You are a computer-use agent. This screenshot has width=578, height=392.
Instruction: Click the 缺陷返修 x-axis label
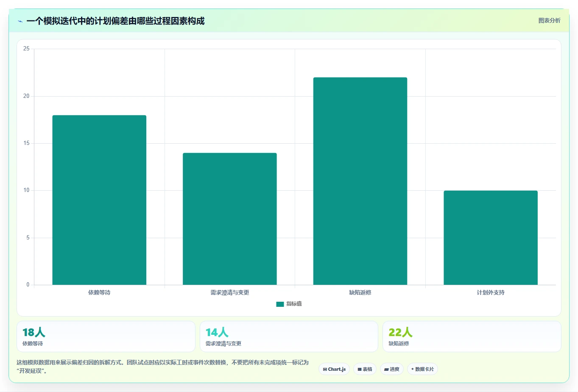point(360,292)
